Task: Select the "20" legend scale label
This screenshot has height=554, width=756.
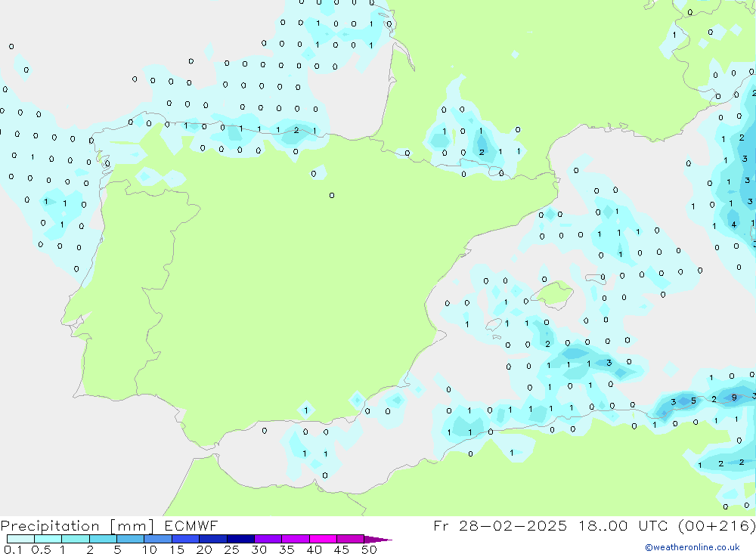Action: click(204, 549)
